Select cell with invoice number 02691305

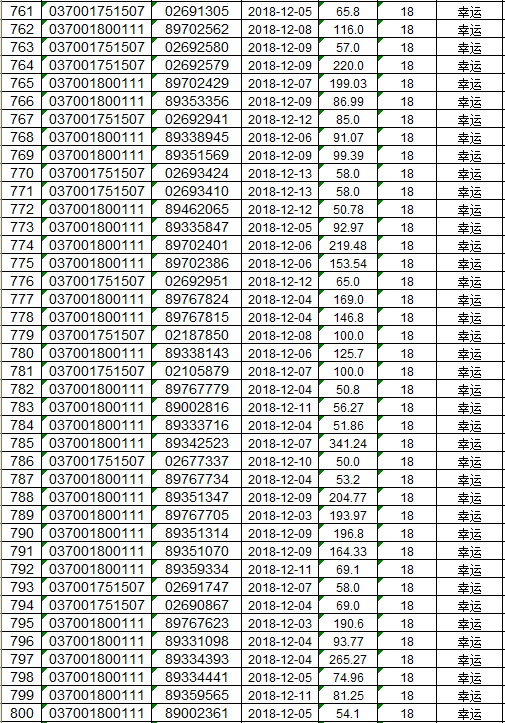point(196,11)
